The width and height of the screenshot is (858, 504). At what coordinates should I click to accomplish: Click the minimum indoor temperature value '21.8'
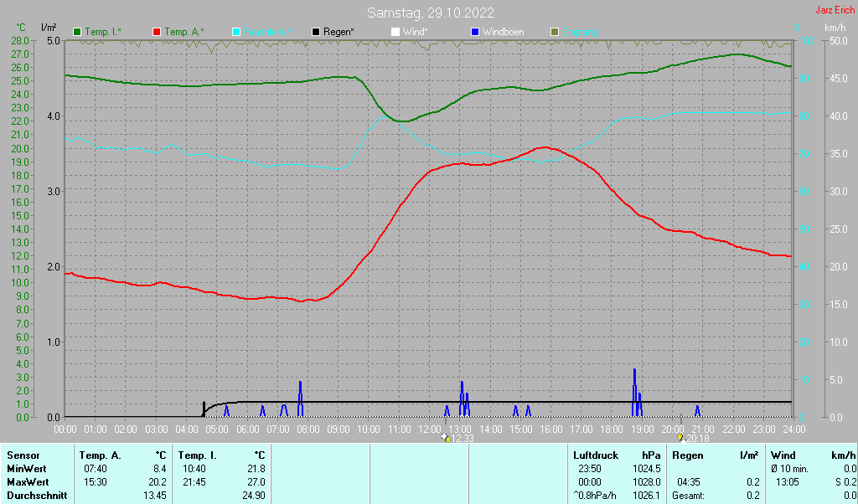256,469
